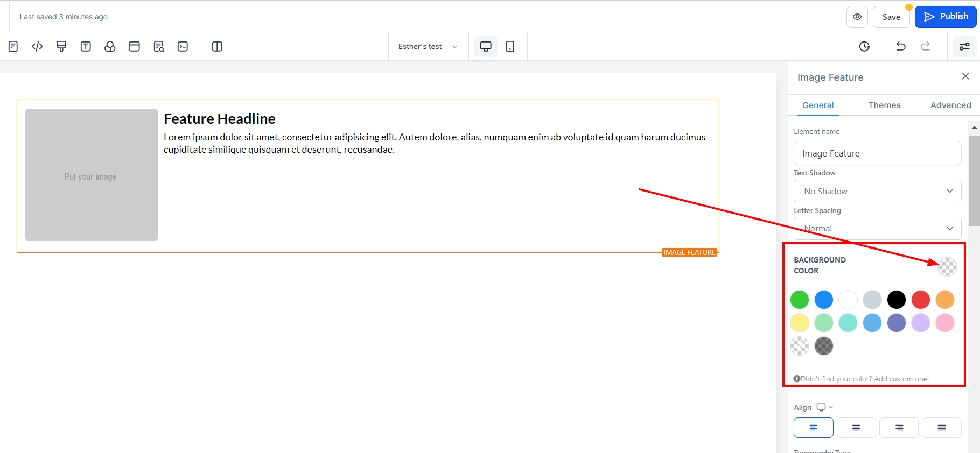Image resolution: width=980 pixels, height=453 pixels.
Task: Open the code editor icon
Action: (x=37, y=47)
